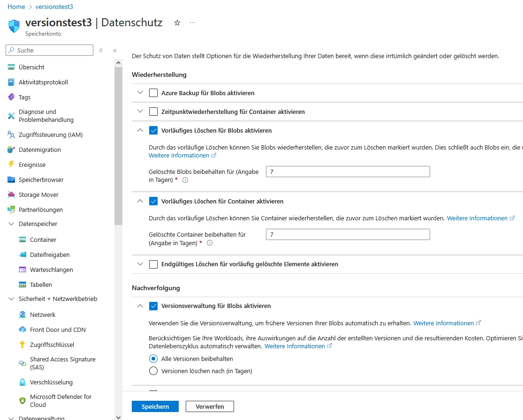Image resolution: width=523 pixels, height=420 pixels.
Task: Open the ellipsis more options menu in header
Action: click(192, 22)
